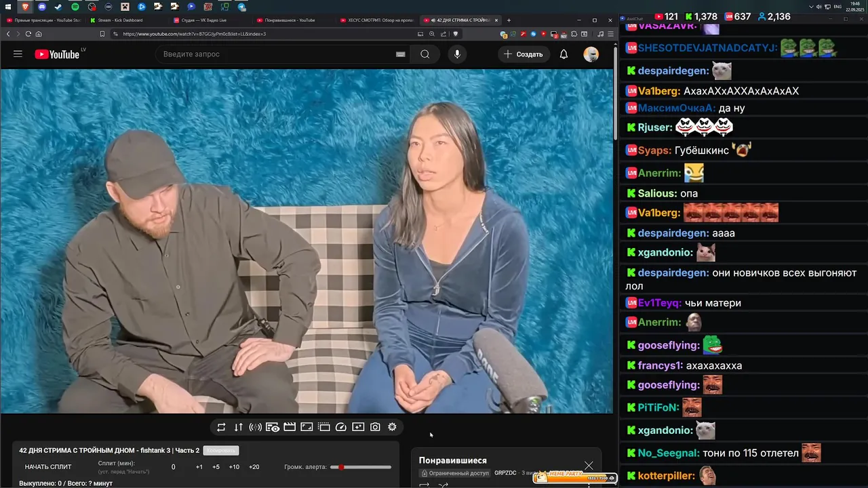Adjust the Громк. алерта volume slider
Screen dimensions: 868x488
coord(361,467)
